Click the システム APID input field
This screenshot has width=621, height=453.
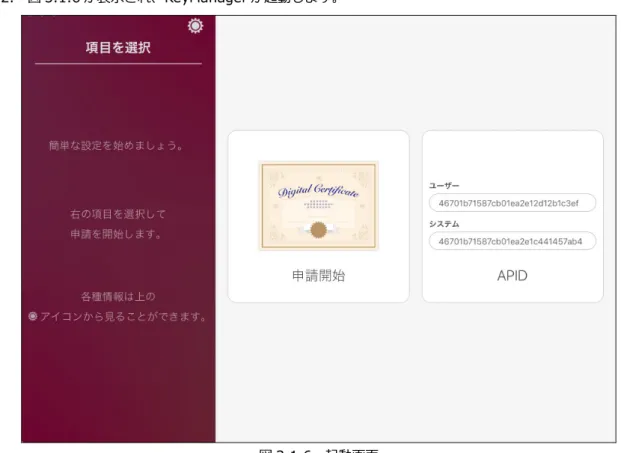(512, 241)
